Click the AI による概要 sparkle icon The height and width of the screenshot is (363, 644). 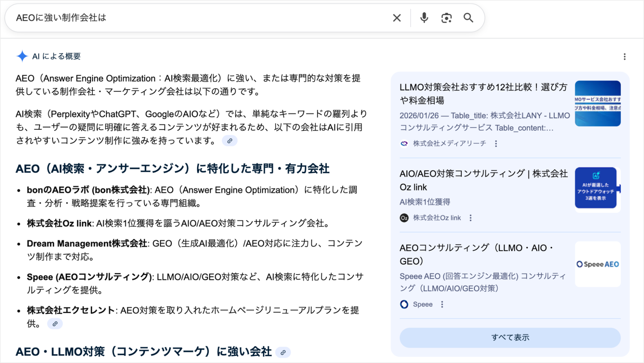[22, 56]
